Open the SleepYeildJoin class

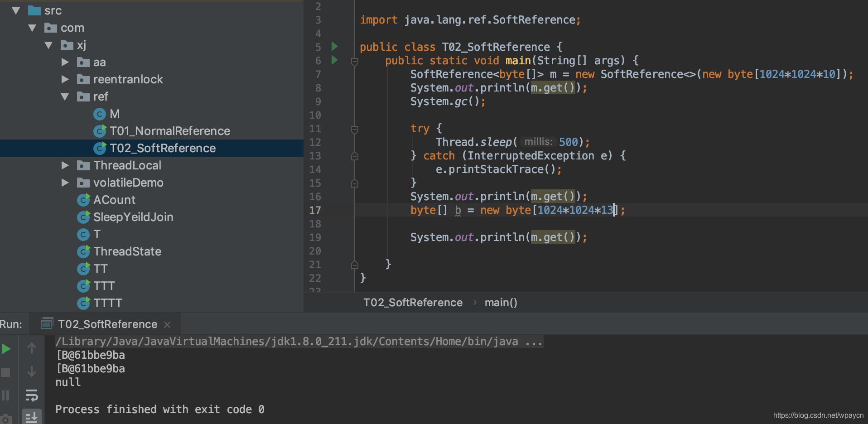133,217
